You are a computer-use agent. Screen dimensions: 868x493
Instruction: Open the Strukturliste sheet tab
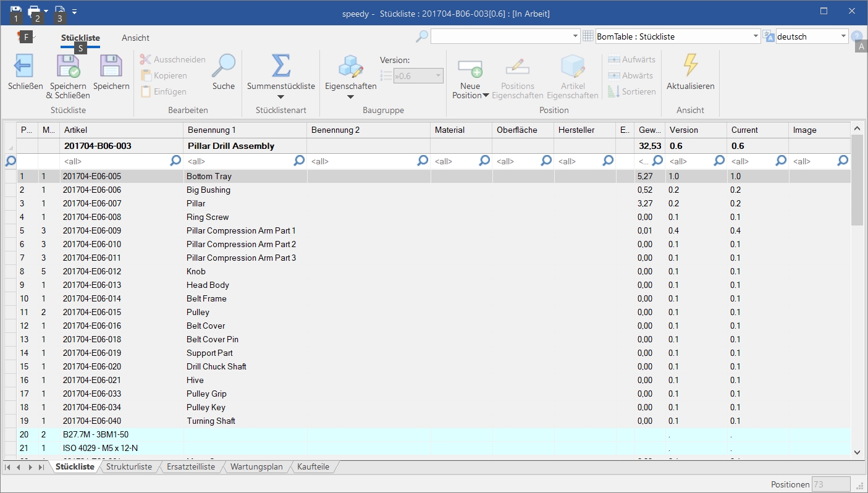coord(129,467)
